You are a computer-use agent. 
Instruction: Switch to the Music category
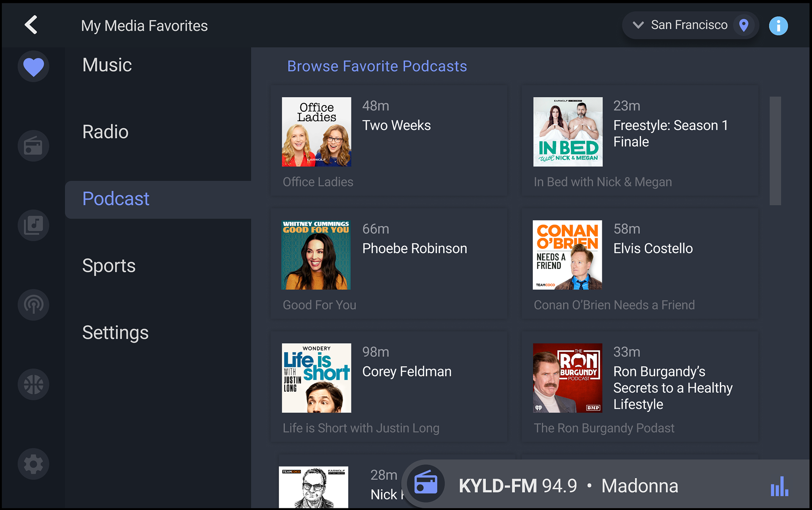pos(107,65)
